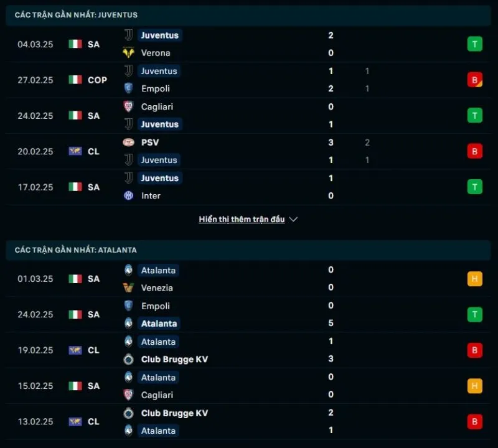Click the COP competition icon on the 27.02.25 row
The width and height of the screenshot is (498, 448).
point(75,80)
